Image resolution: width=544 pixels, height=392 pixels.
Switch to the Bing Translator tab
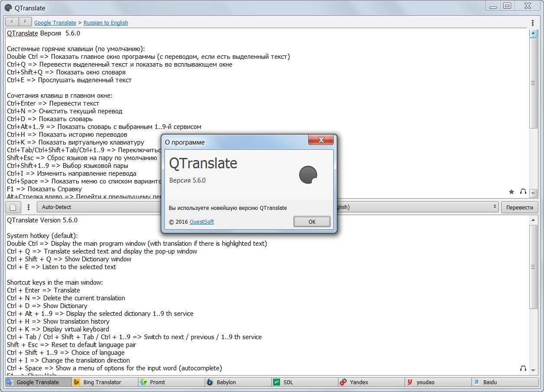click(x=105, y=382)
